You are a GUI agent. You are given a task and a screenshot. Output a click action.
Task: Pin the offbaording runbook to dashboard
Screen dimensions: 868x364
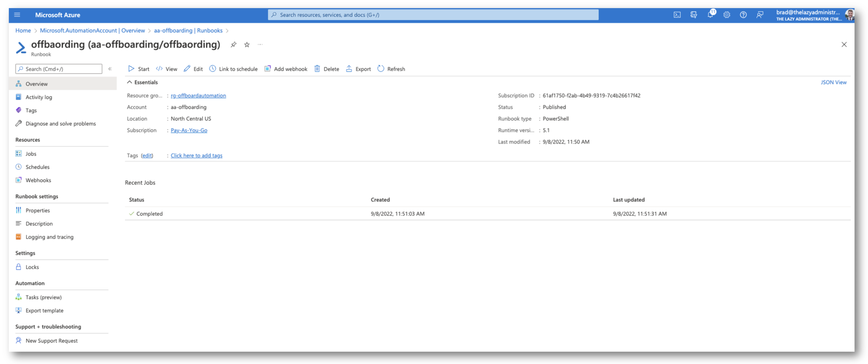pyautogui.click(x=233, y=45)
